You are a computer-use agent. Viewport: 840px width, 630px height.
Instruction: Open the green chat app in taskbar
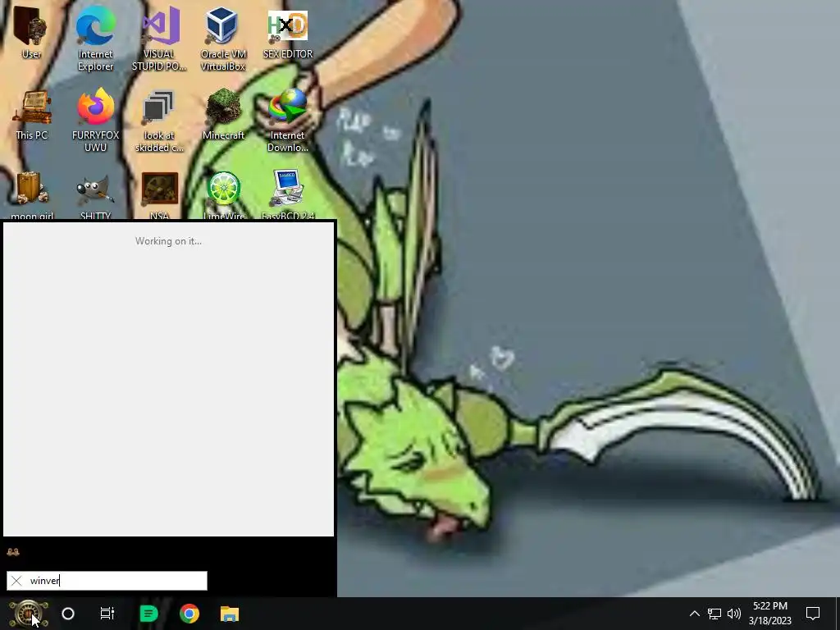click(x=148, y=614)
